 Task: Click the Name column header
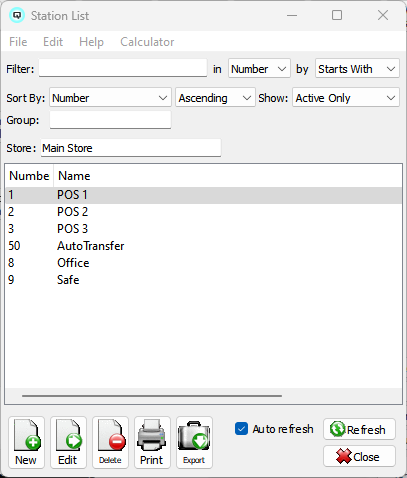pos(74,176)
